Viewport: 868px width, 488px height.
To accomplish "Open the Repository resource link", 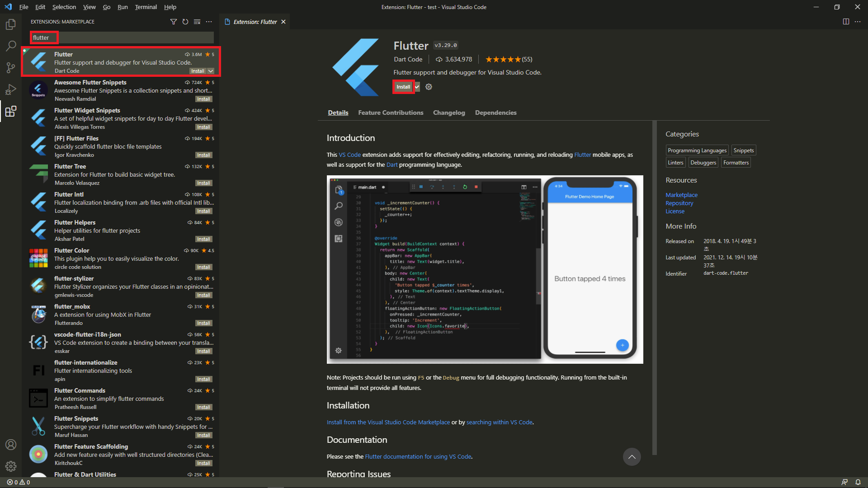I will [679, 203].
